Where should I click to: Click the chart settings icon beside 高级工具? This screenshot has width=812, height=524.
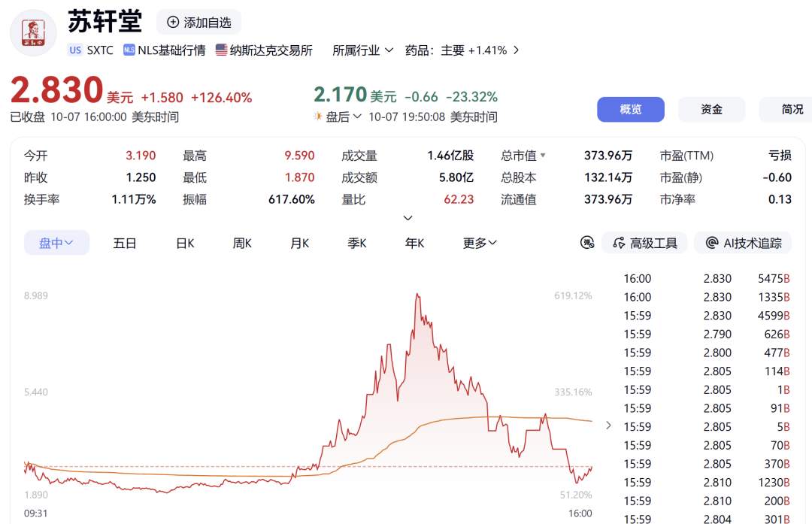tap(586, 242)
